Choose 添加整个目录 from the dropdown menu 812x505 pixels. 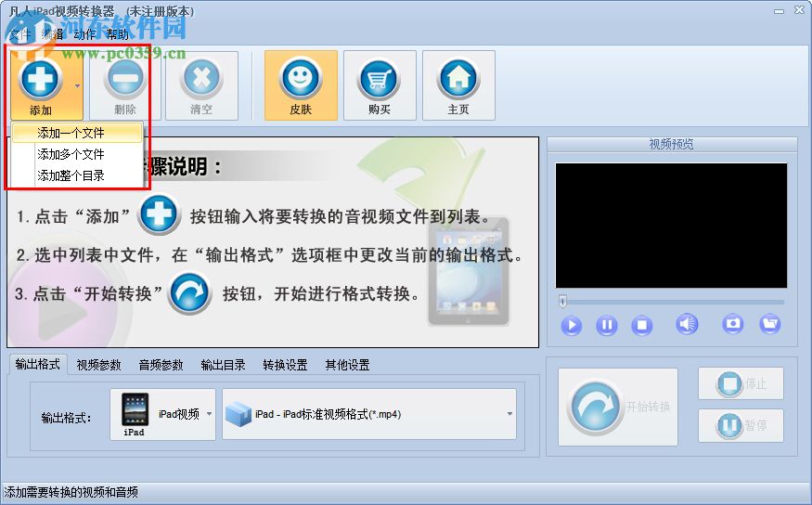click(77, 175)
